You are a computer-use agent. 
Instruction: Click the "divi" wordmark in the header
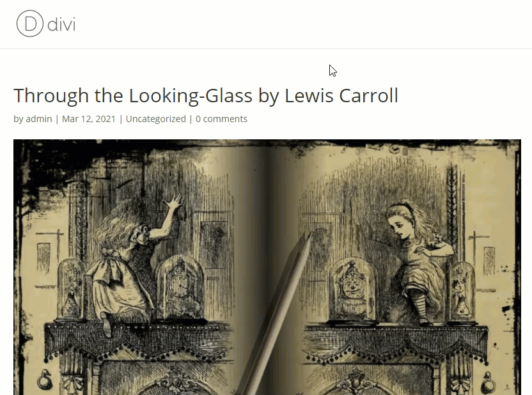click(61, 24)
